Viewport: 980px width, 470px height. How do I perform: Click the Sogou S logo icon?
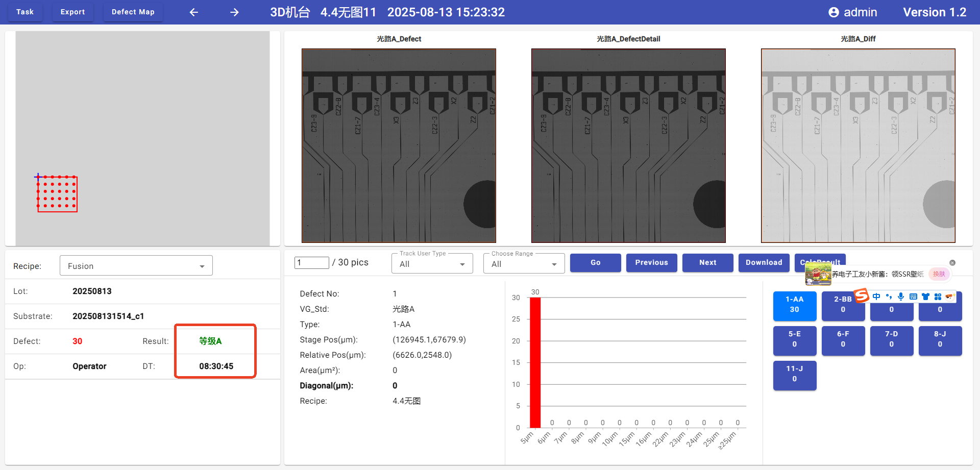[862, 295]
